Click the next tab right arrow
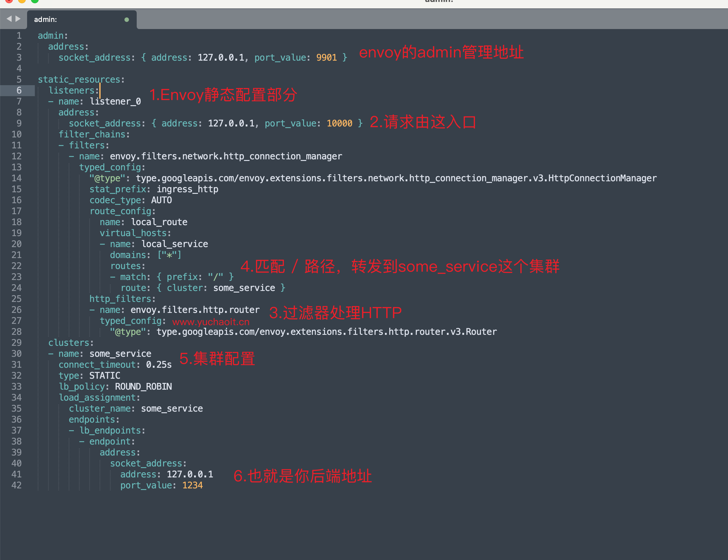This screenshot has width=728, height=560. click(18, 19)
